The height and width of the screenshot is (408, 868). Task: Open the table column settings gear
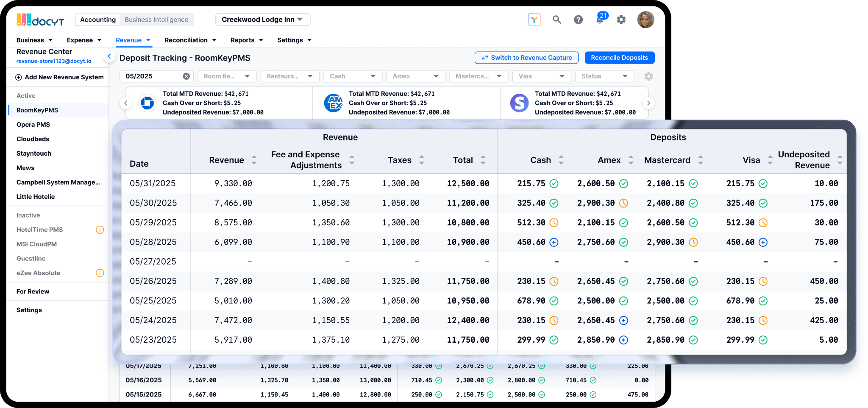(648, 76)
